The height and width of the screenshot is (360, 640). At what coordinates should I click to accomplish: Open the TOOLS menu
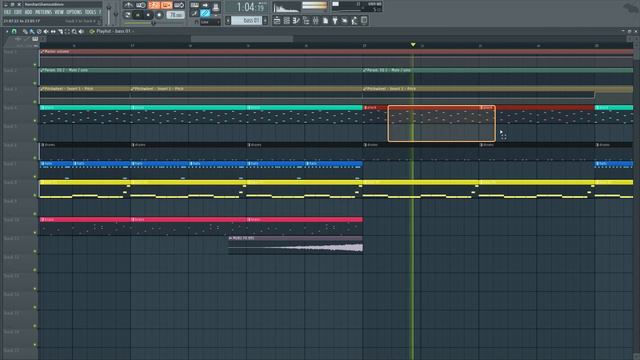(91, 12)
